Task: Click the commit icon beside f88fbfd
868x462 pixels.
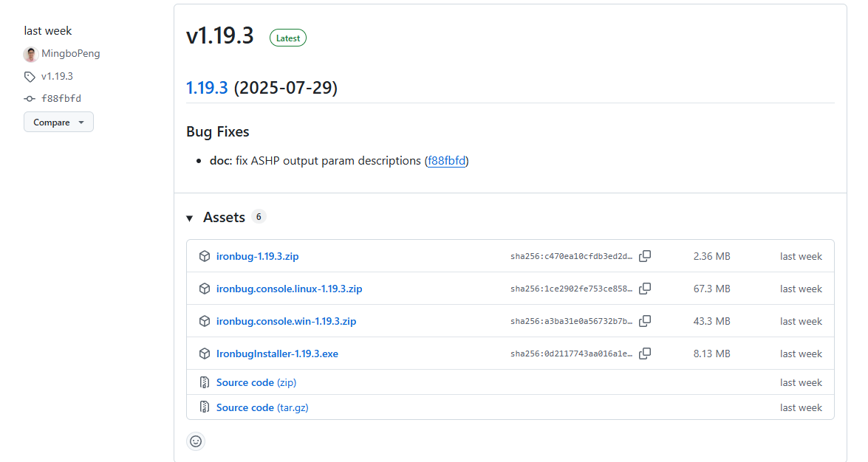Action: point(30,99)
